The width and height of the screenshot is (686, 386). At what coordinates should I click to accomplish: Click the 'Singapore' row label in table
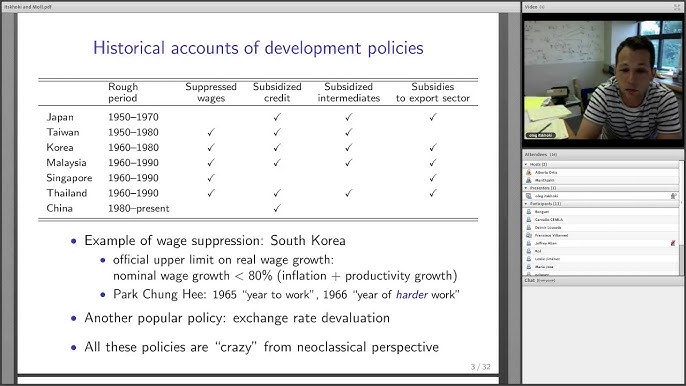[69, 178]
